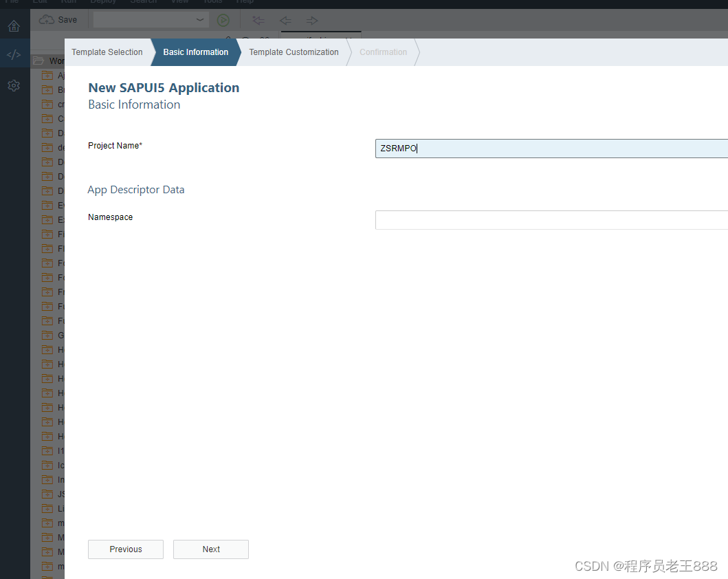Expand the folder starting with 'Br'
The height and width of the screenshot is (579, 728).
[47, 89]
